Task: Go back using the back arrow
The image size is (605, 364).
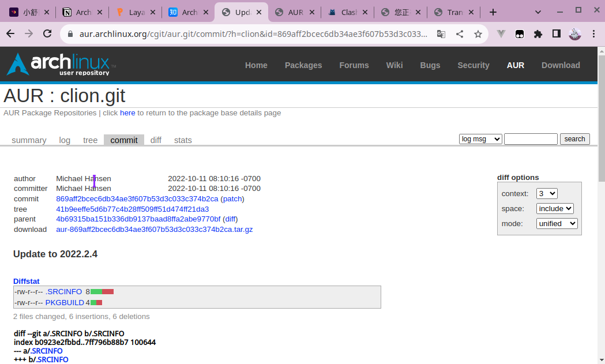Action: pos(10,34)
